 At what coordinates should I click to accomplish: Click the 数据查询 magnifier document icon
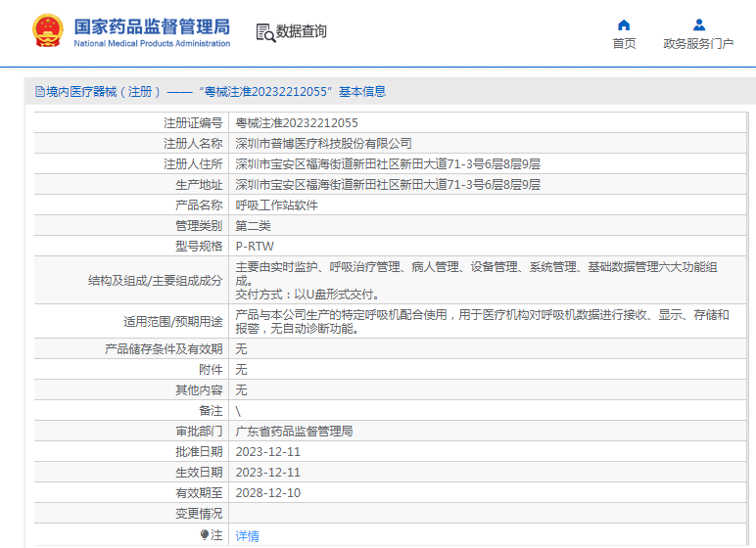[x=265, y=32]
